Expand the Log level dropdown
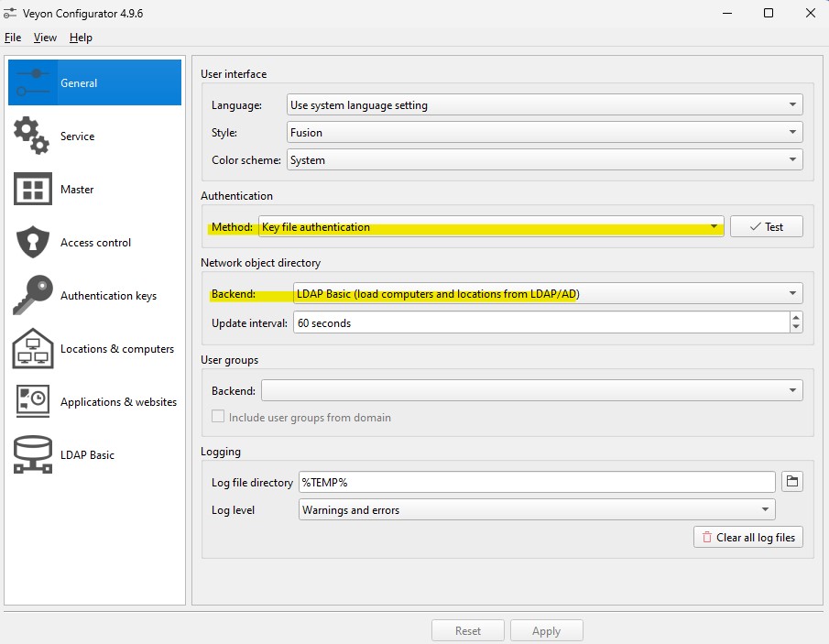This screenshot has height=644, width=829. pos(537,509)
